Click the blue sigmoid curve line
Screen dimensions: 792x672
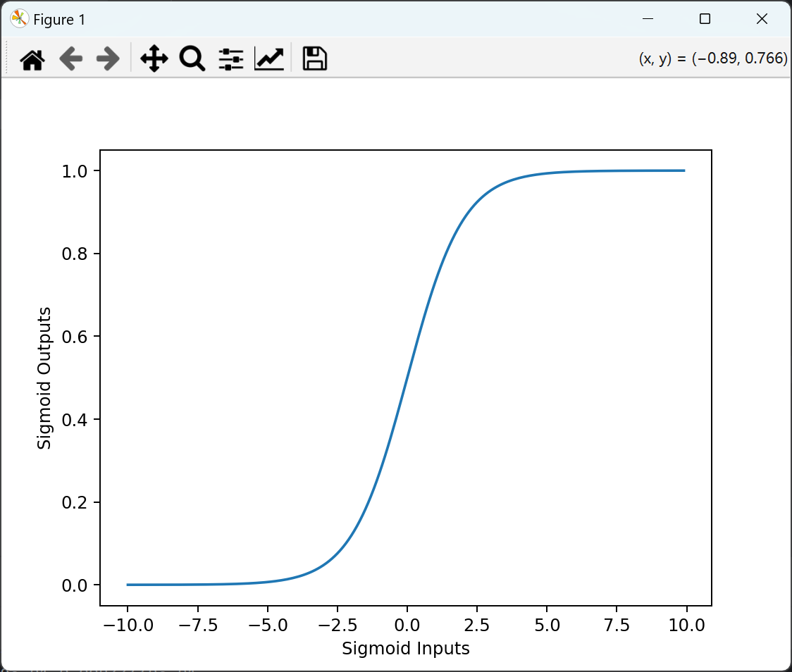(407, 378)
